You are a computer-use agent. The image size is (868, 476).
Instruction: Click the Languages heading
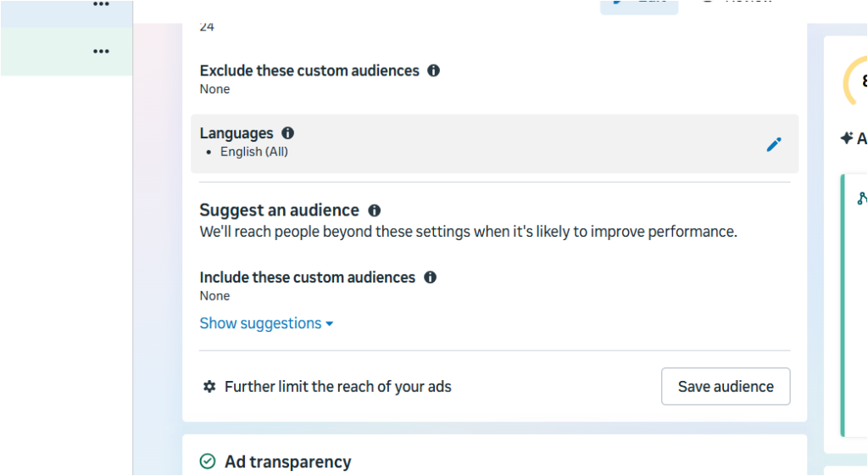(236, 133)
